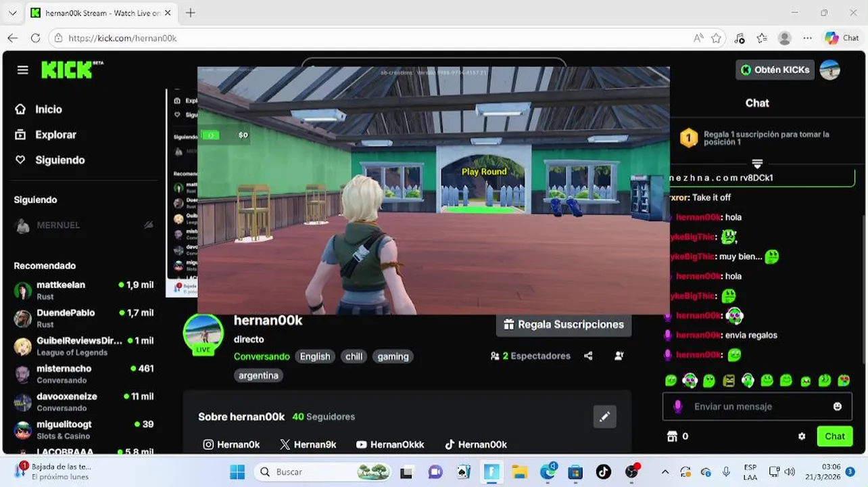The image size is (868, 487).
Task: Click the Regala Suscripciones button
Action: click(x=564, y=325)
